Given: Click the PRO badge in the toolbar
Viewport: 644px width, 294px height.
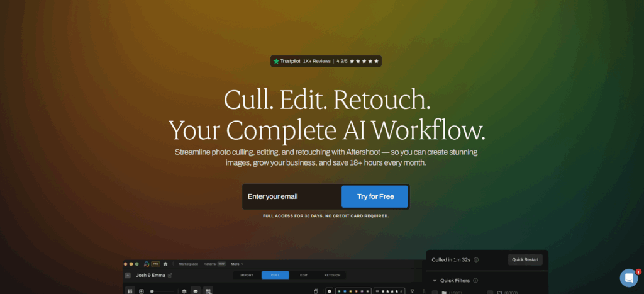Looking at the screenshot, I should [x=155, y=264].
